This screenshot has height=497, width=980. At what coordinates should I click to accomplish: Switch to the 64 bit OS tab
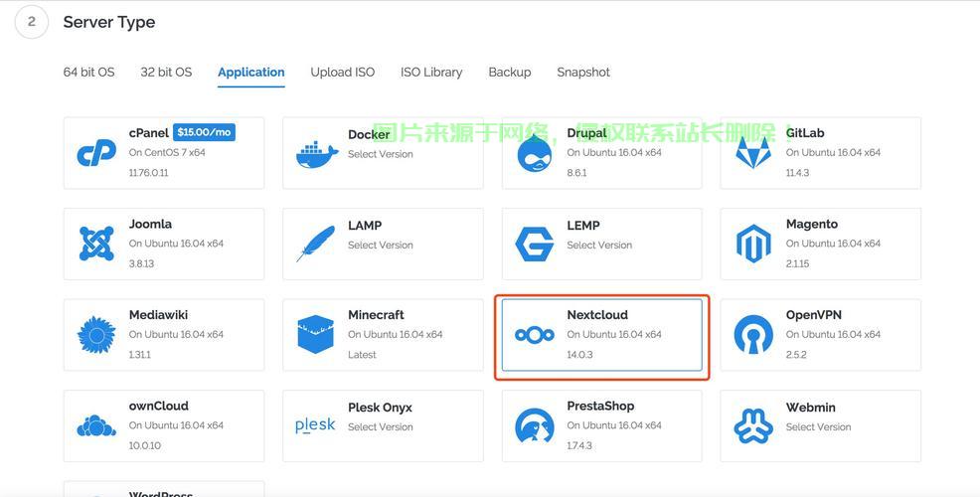88,72
